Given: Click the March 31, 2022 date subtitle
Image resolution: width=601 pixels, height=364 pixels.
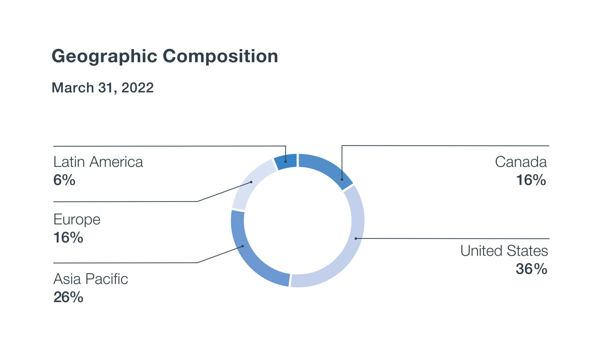Looking at the screenshot, I should 103,88.
